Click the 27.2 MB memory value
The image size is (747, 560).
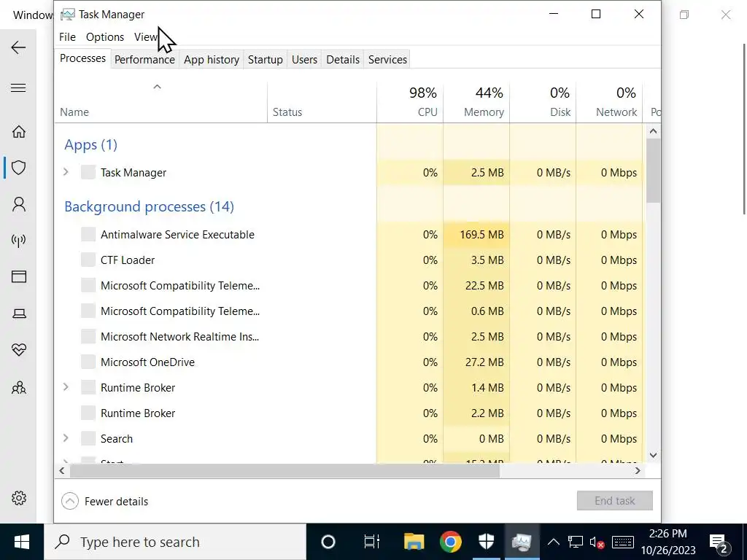[484, 362]
